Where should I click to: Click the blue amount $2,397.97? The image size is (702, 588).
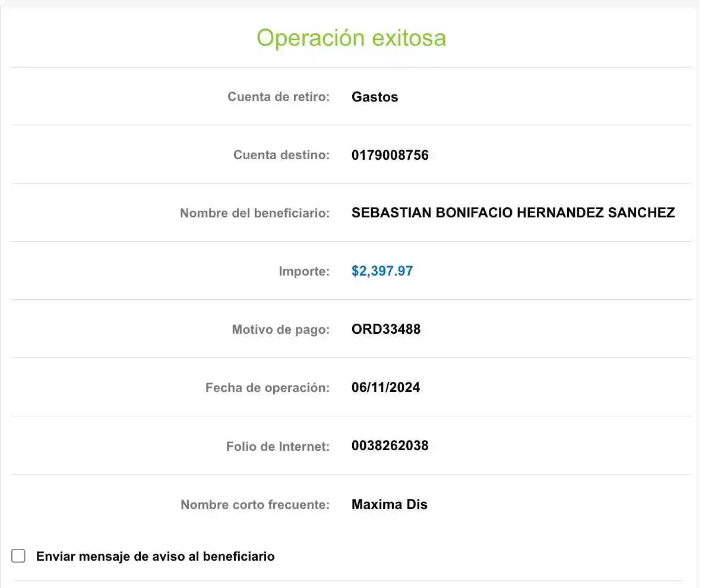(382, 271)
